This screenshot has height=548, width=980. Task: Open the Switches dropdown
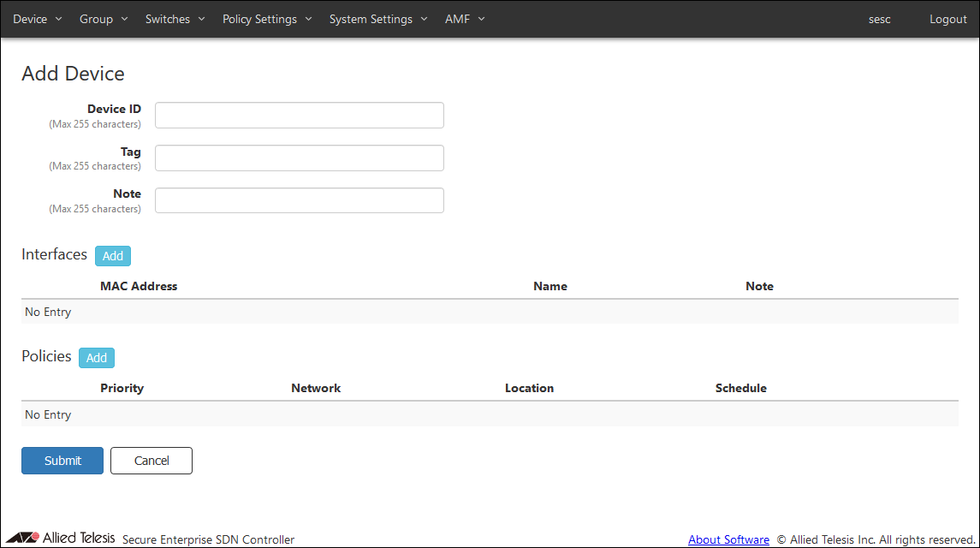(x=175, y=19)
